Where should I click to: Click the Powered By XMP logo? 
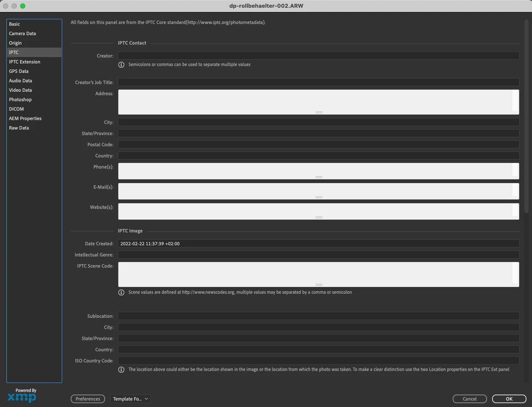point(22,395)
